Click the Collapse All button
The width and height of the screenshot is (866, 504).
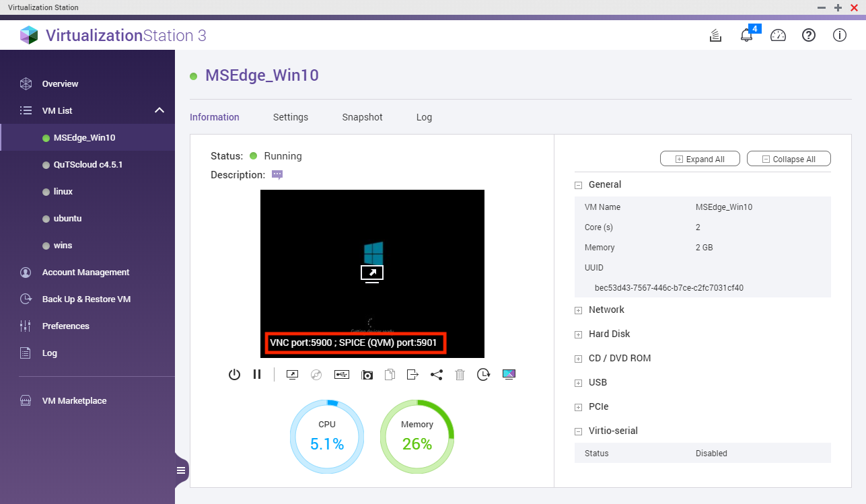click(789, 159)
